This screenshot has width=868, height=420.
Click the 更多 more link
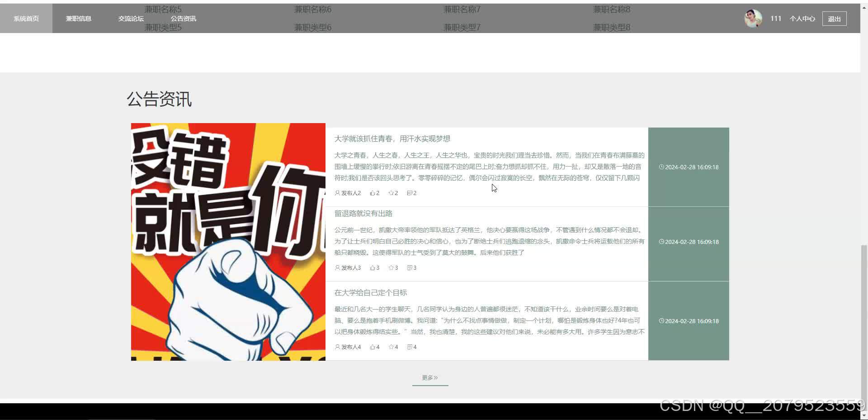[430, 377]
